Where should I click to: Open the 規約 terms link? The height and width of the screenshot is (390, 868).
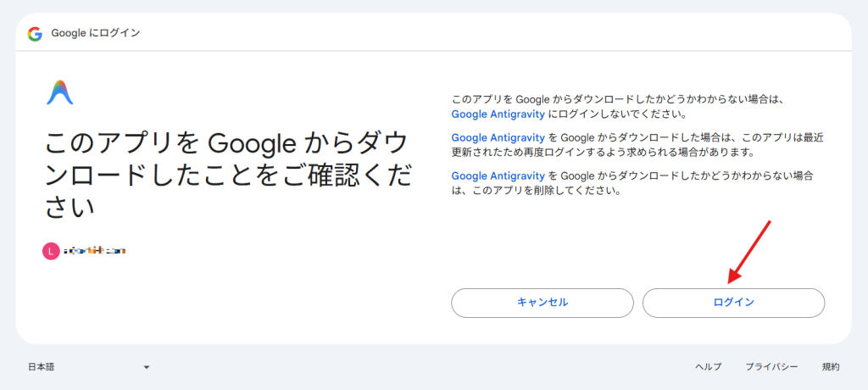[x=830, y=367]
